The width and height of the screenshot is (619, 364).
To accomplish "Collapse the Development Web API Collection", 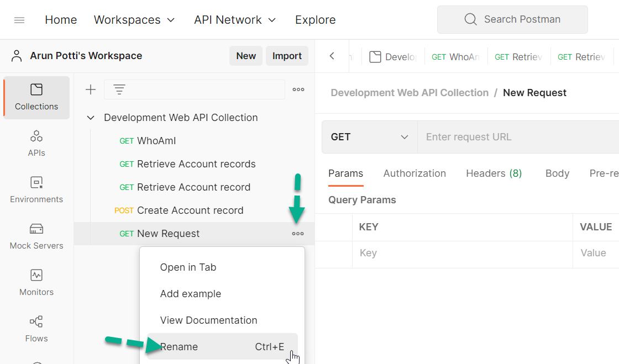I will [90, 117].
